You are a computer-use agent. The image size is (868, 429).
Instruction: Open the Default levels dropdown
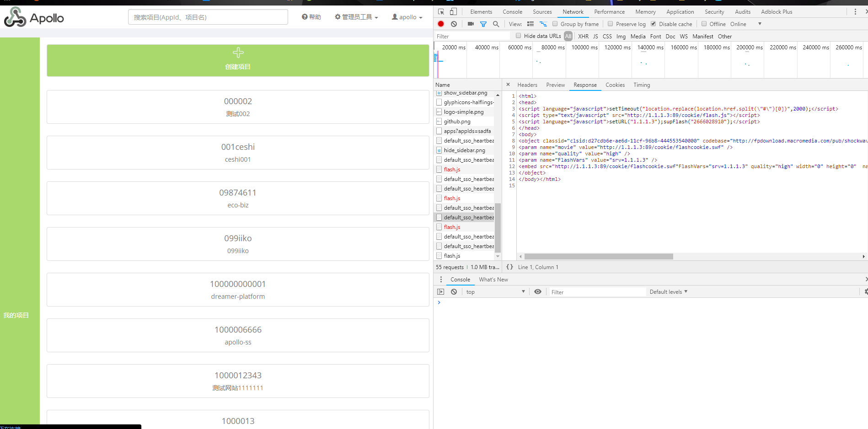(x=668, y=291)
